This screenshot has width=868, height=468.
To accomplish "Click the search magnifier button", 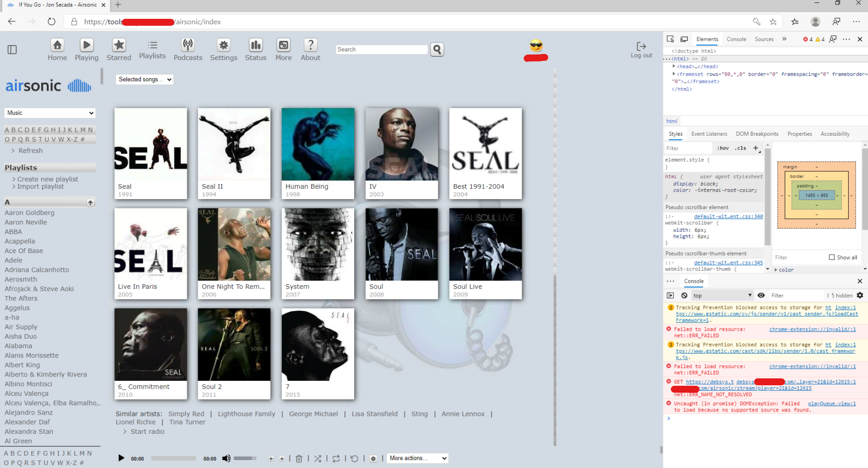I will pos(437,50).
